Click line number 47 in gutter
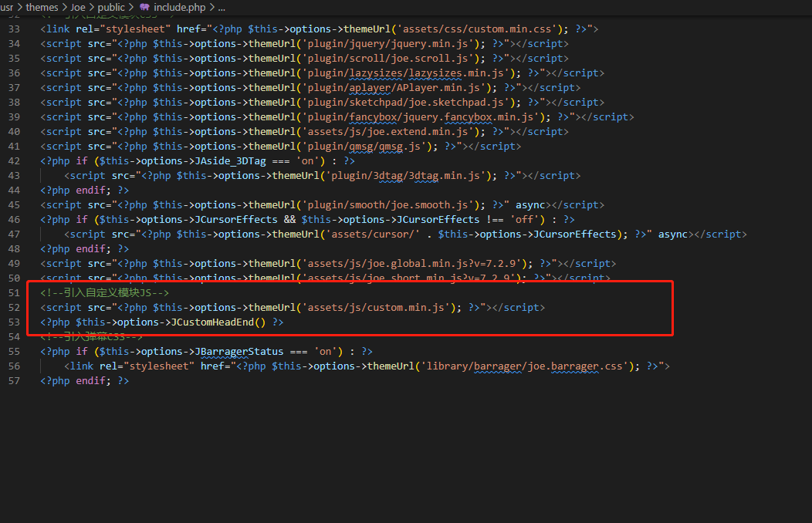Viewport: 812px width, 523px height. [x=14, y=235]
